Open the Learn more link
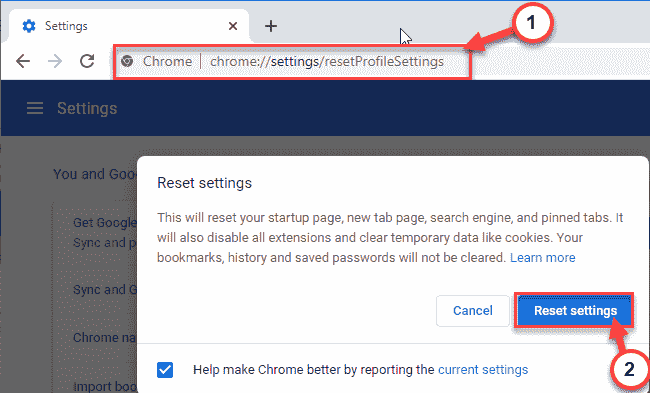The image size is (650, 393). [542, 257]
